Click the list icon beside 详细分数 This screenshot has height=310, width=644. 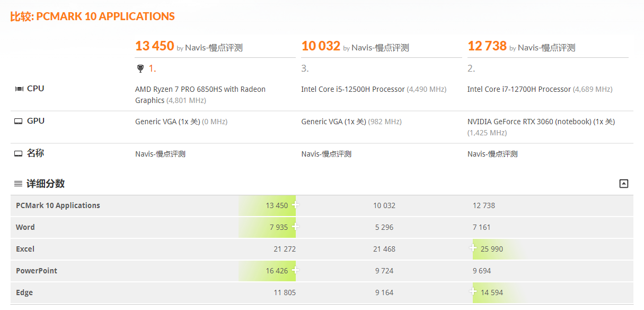click(x=18, y=184)
